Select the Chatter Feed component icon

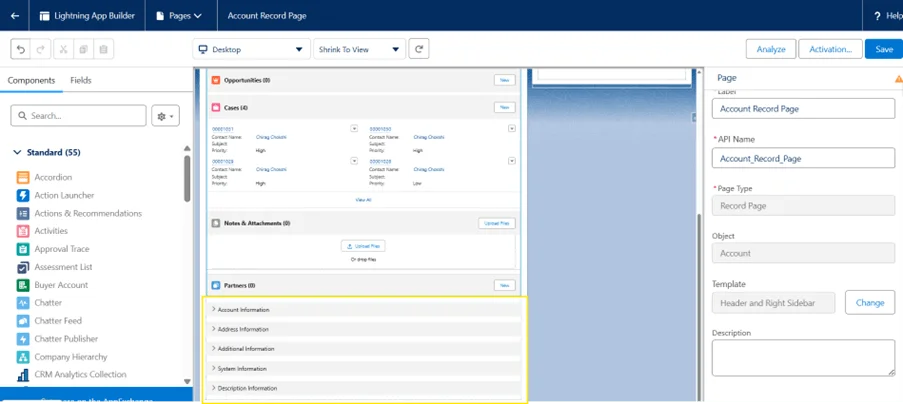click(x=23, y=321)
